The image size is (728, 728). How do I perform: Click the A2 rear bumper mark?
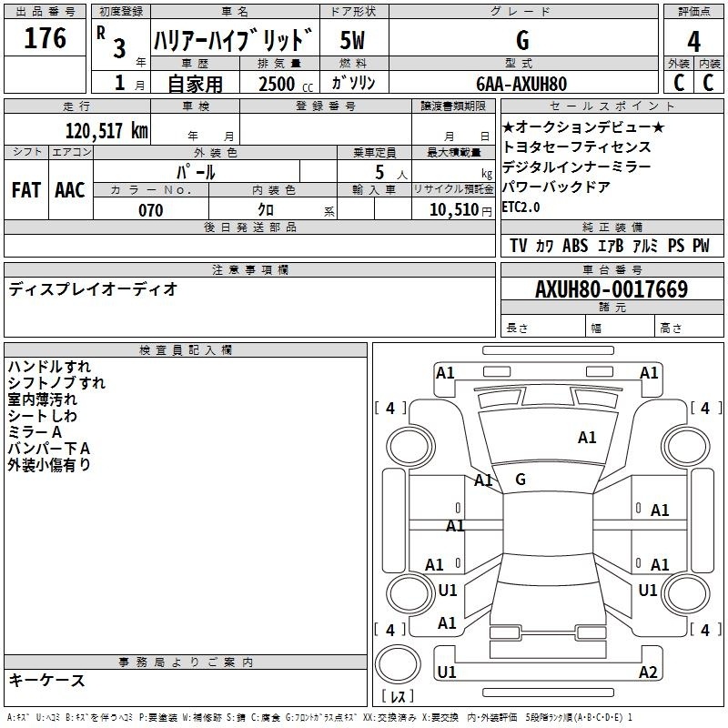click(648, 672)
